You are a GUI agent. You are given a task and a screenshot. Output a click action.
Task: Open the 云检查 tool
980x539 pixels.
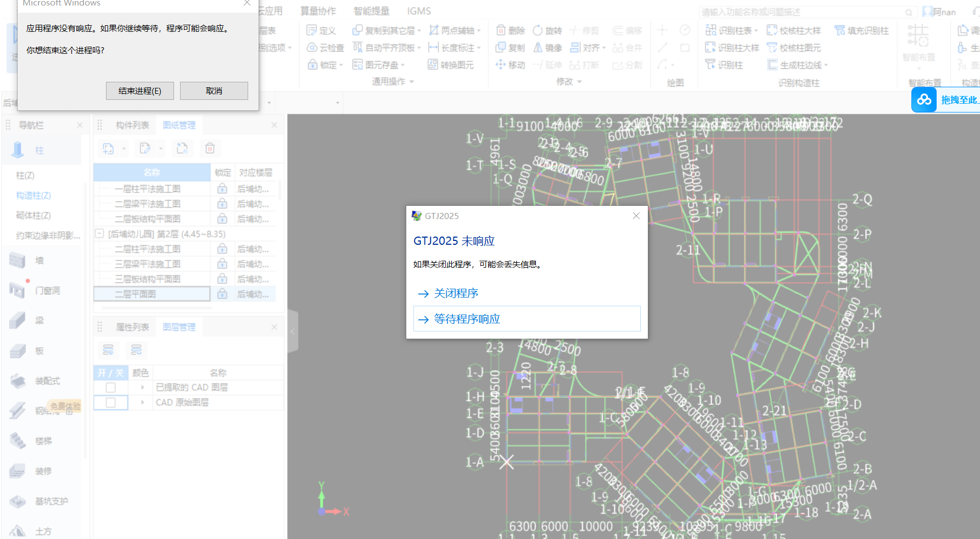(x=325, y=48)
